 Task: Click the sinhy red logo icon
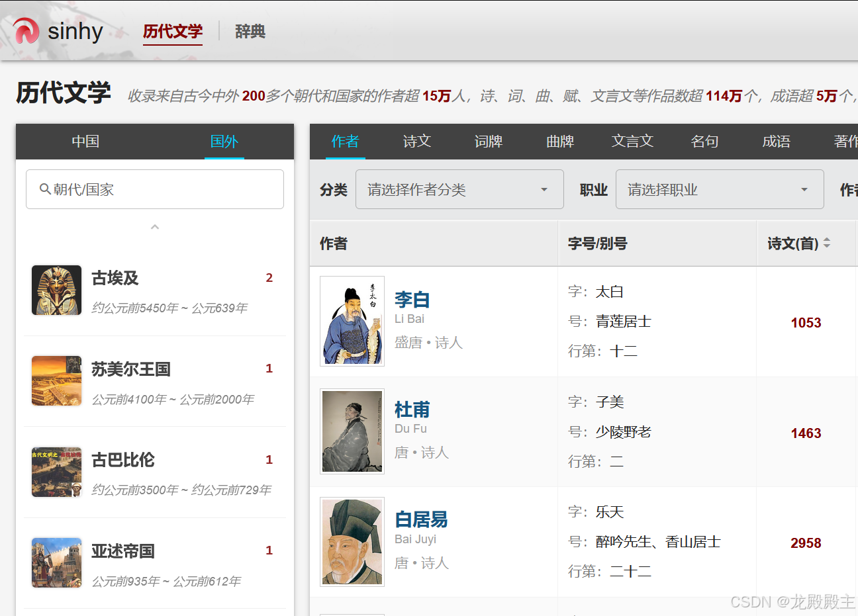pyautogui.click(x=26, y=31)
